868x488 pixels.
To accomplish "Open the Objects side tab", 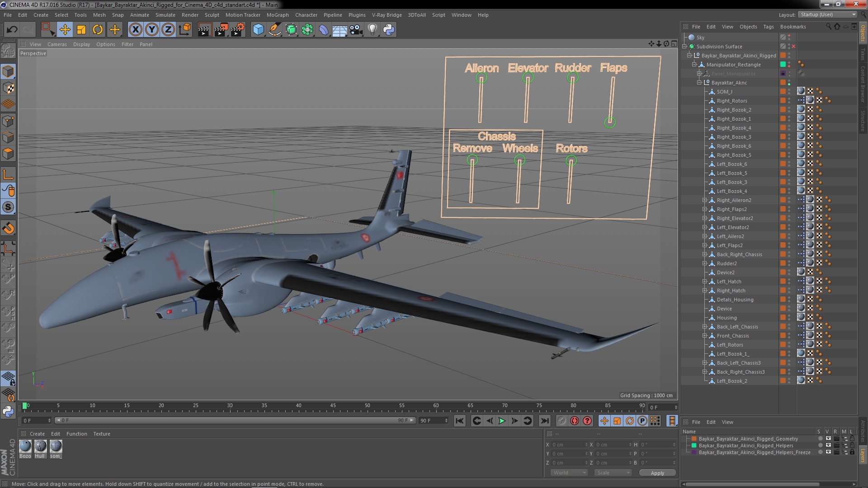I will pyautogui.click(x=863, y=33).
